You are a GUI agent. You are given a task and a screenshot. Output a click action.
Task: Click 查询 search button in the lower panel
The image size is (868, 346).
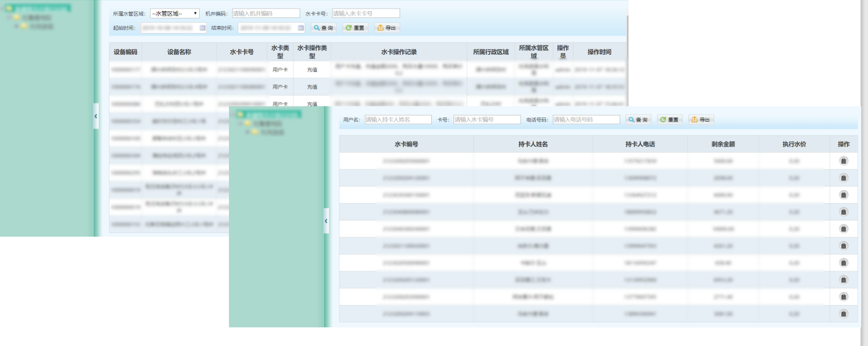[x=638, y=119]
